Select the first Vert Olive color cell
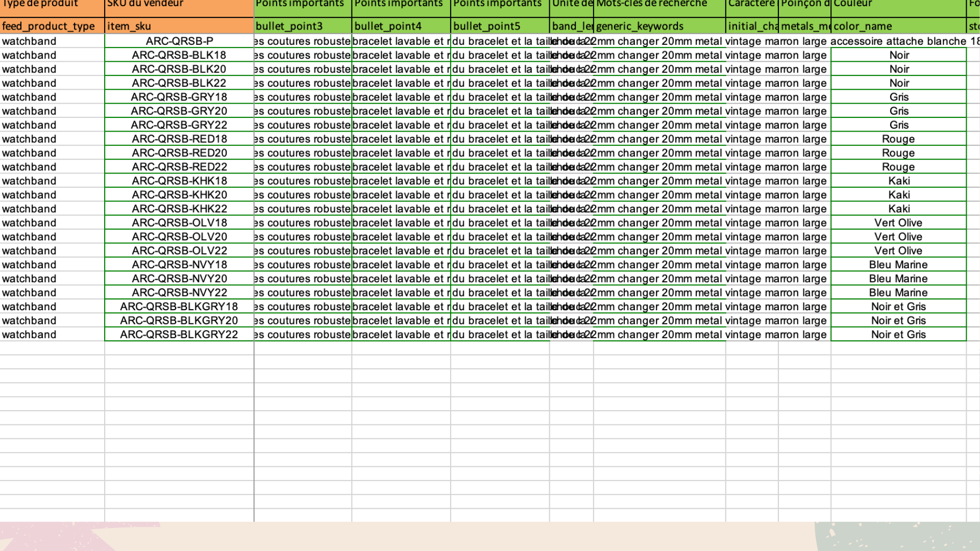980x551 pixels. click(x=898, y=223)
